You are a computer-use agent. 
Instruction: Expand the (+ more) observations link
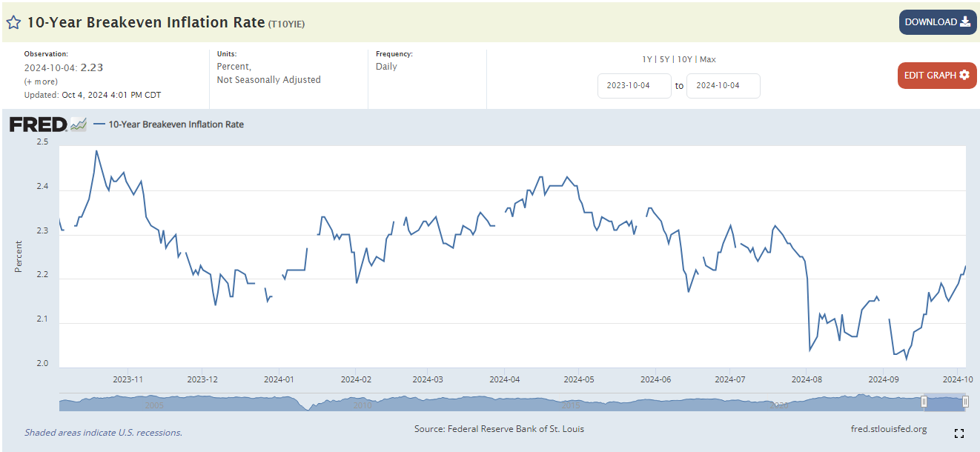[x=41, y=82]
